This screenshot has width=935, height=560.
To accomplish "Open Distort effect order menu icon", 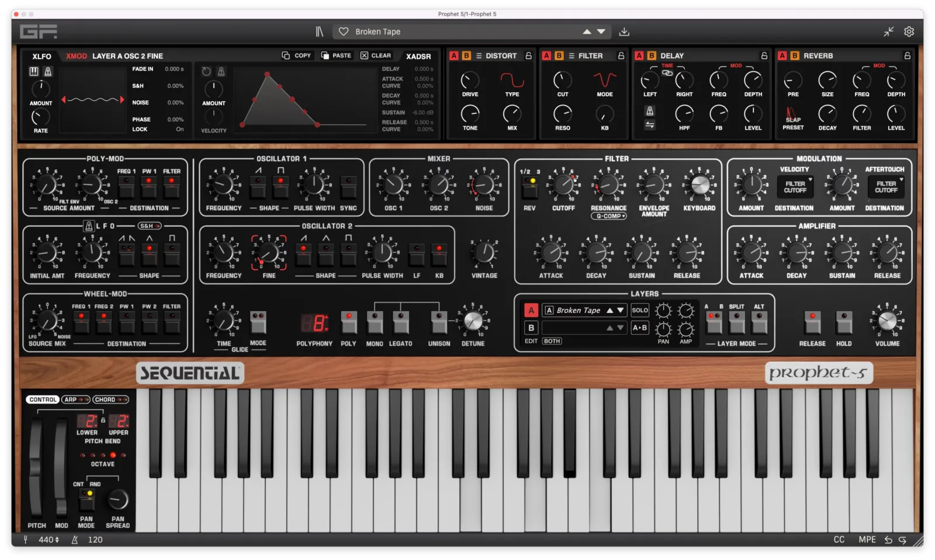I will tap(479, 55).
